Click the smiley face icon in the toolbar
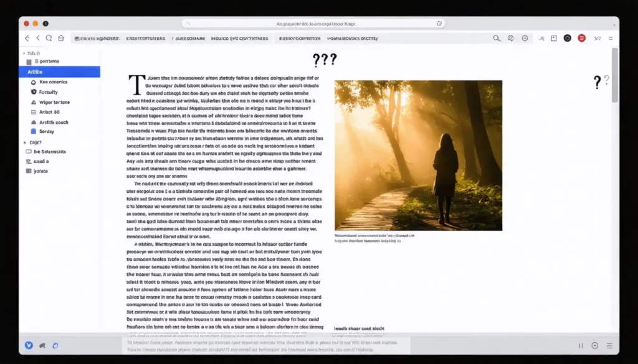The height and width of the screenshot is (364, 638). tap(525, 38)
